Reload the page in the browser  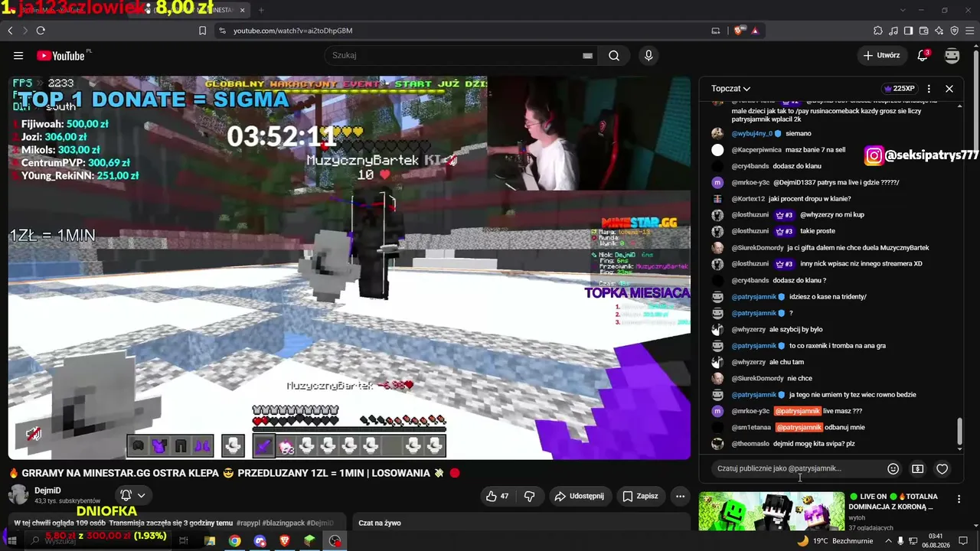coord(41,31)
